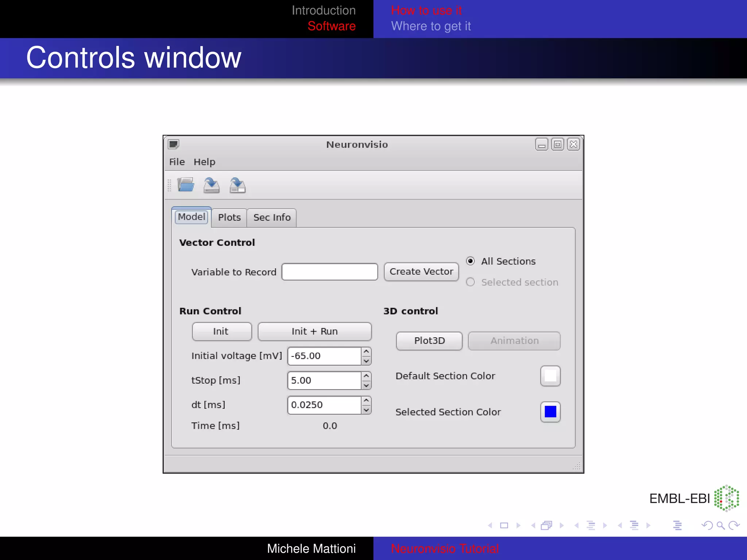
Task: Click the subsection frames icon in navigation bar
Action: pos(547,525)
